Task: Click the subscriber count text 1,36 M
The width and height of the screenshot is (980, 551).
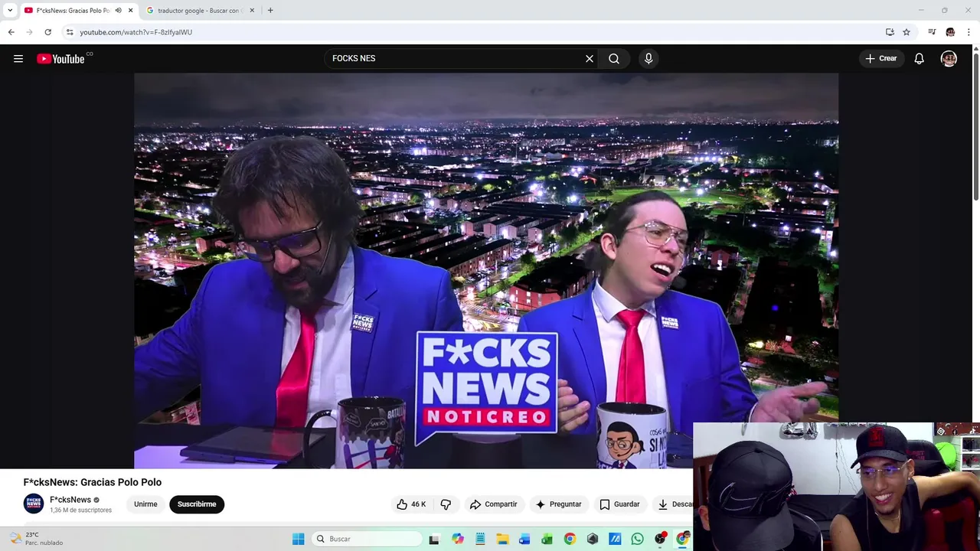Action: [x=80, y=510]
